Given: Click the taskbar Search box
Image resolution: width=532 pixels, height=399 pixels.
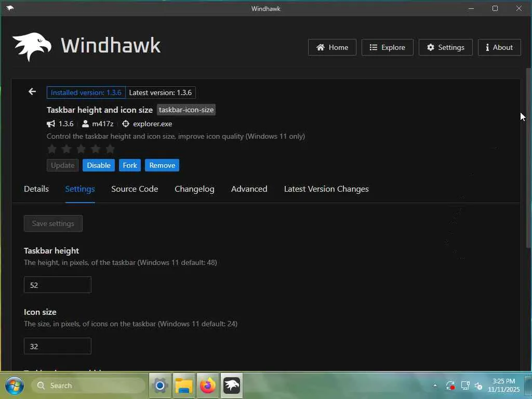Looking at the screenshot, I should 88,386.
